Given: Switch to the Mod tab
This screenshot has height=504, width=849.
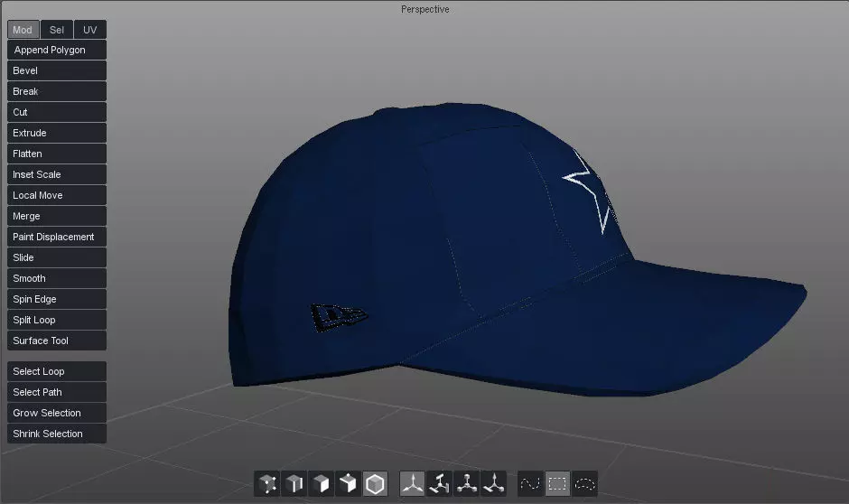Looking at the screenshot, I should (23, 30).
